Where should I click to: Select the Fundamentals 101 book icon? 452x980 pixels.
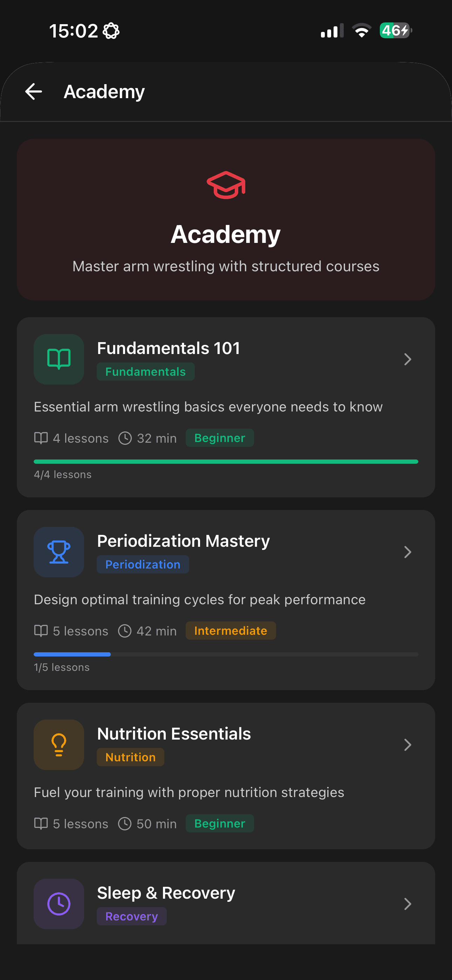pos(58,359)
